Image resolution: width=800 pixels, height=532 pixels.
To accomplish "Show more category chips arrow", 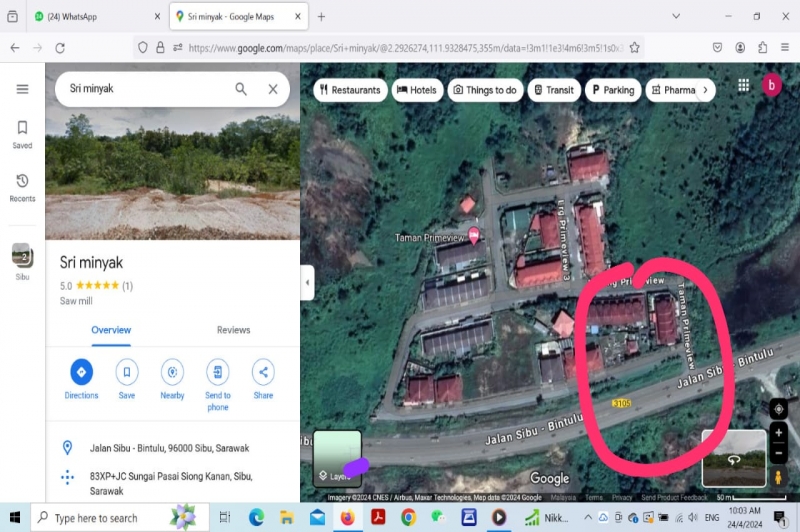I will coord(705,90).
